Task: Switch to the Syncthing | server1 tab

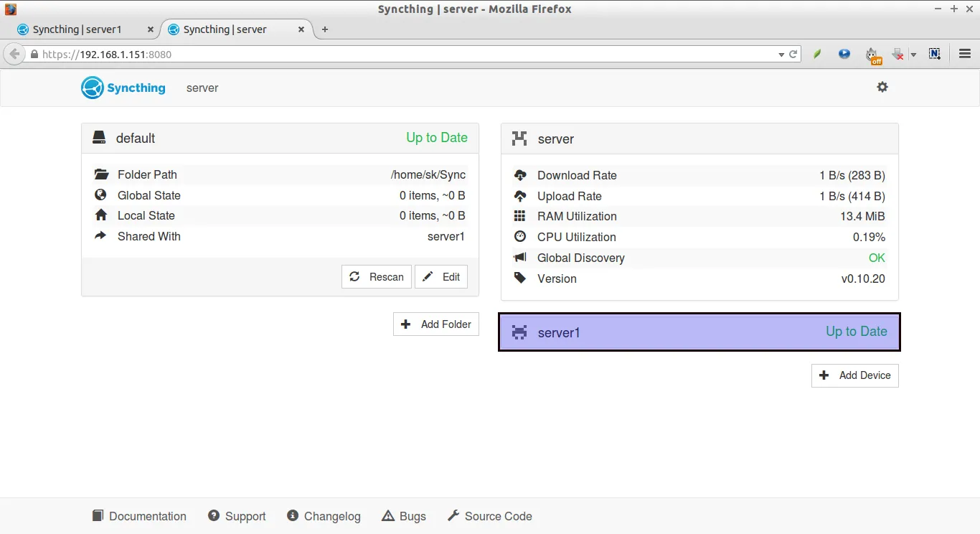Action: point(77,29)
